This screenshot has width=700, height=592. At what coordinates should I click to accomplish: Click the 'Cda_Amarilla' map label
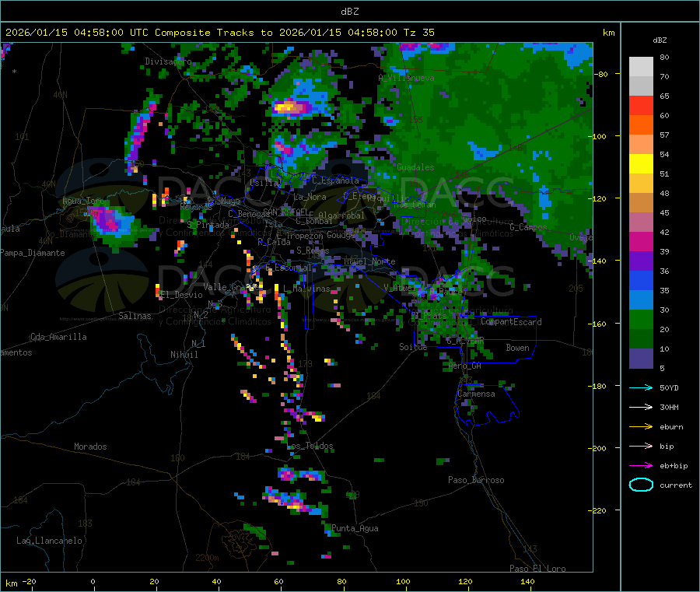58,337
